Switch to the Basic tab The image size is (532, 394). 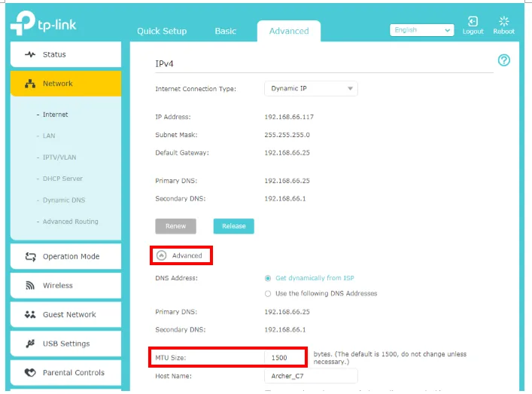tap(225, 31)
